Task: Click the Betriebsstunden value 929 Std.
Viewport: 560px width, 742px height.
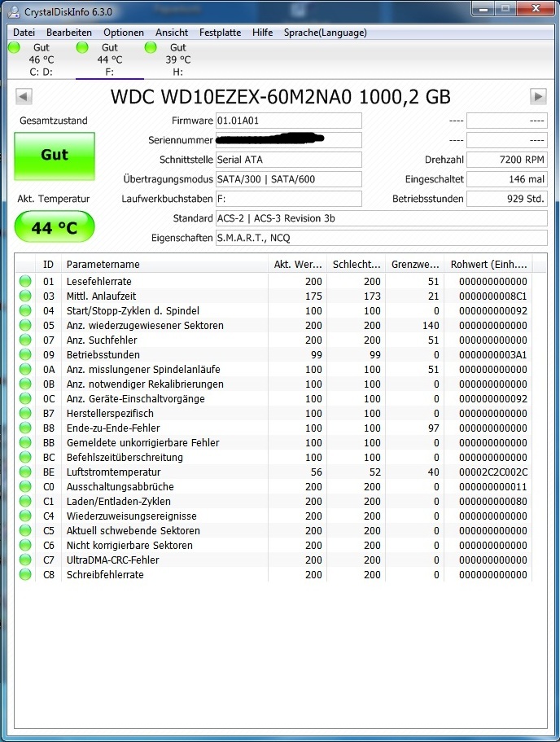Action: coord(507,199)
